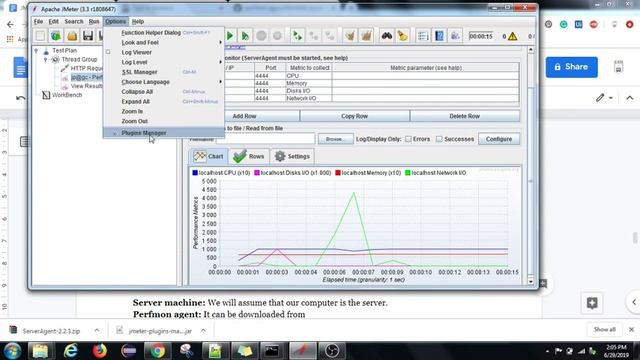The height and width of the screenshot is (360, 640).
Task: Expand the Log Level submenu
Action: point(163,62)
